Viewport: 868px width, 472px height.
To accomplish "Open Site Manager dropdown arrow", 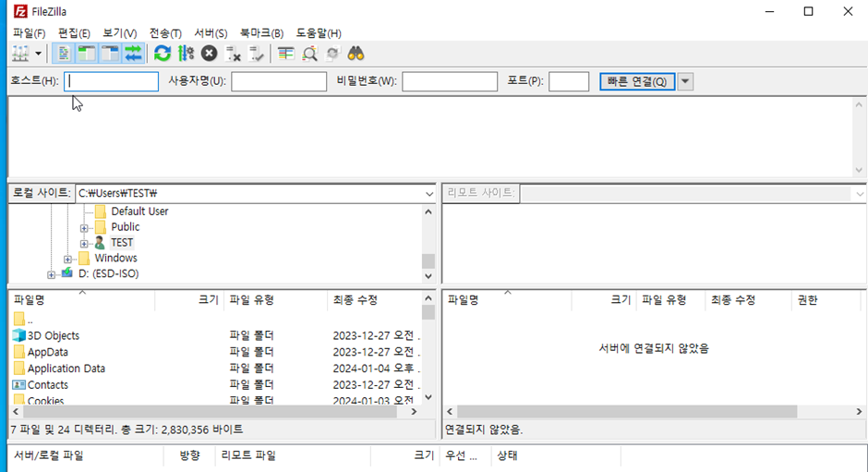I will point(38,54).
